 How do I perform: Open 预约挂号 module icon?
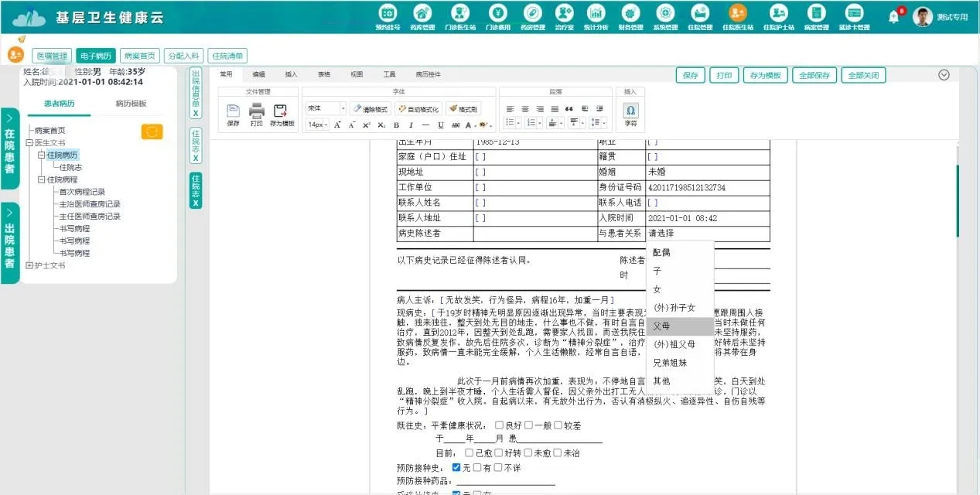[x=388, y=16]
